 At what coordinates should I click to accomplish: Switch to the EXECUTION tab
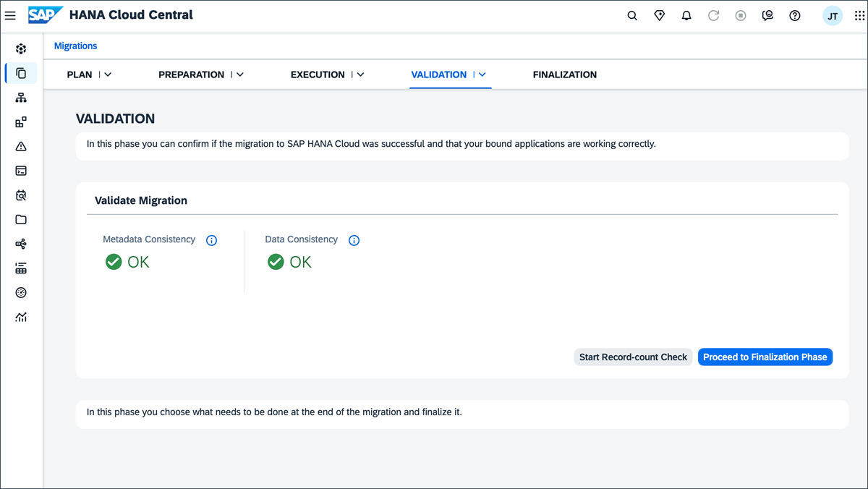(x=318, y=75)
